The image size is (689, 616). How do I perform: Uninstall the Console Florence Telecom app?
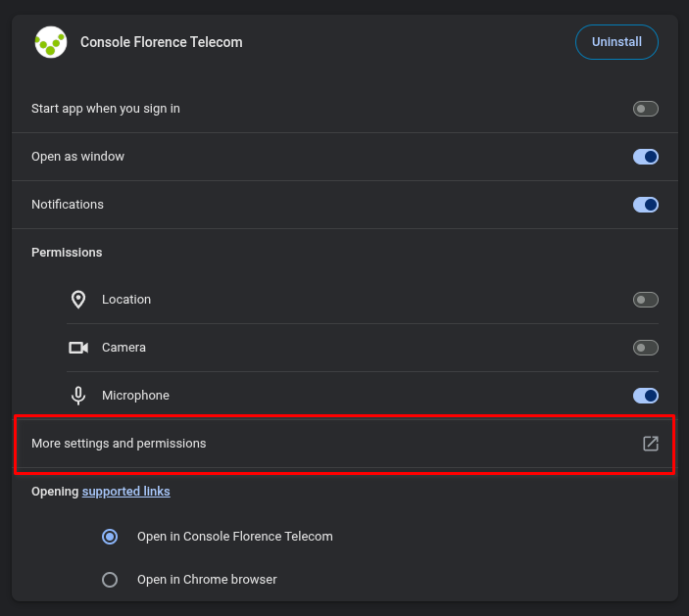(616, 42)
